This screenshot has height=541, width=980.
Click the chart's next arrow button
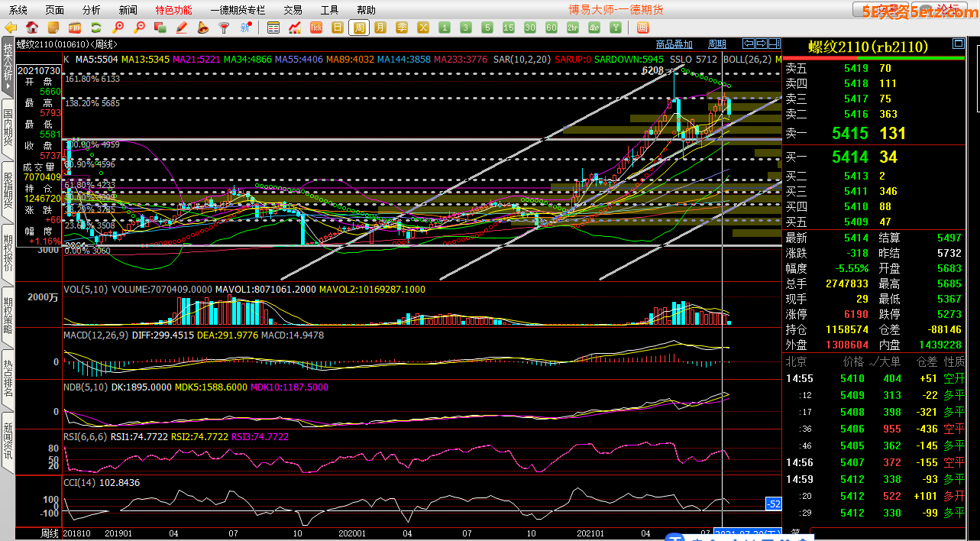click(x=762, y=44)
